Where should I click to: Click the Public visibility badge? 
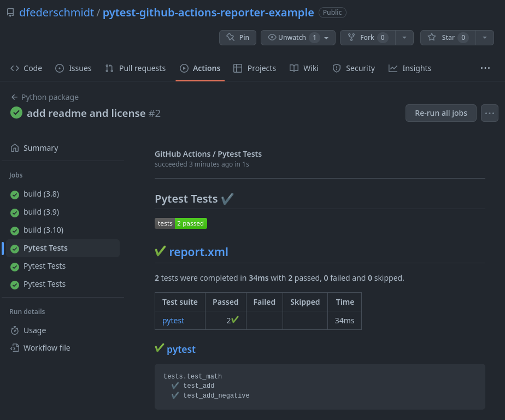(x=332, y=13)
